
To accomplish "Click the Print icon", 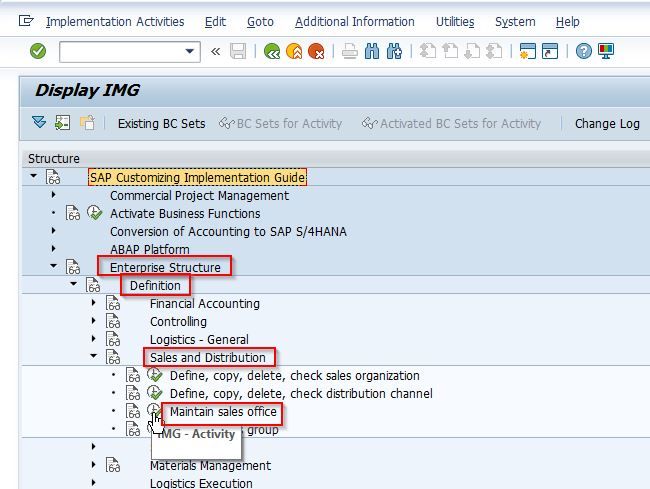I will click(349, 51).
